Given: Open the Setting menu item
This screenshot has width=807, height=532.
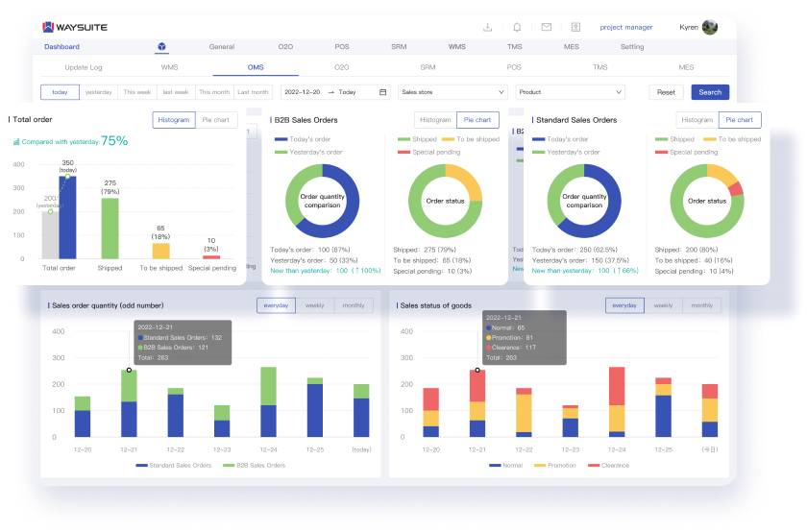Looking at the screenshot, I should [x=632, y=47].
